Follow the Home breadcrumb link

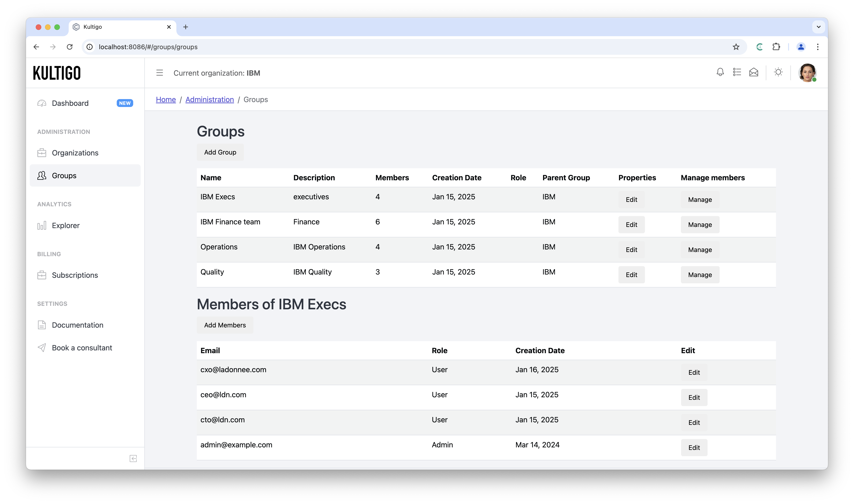click(166, 100)
